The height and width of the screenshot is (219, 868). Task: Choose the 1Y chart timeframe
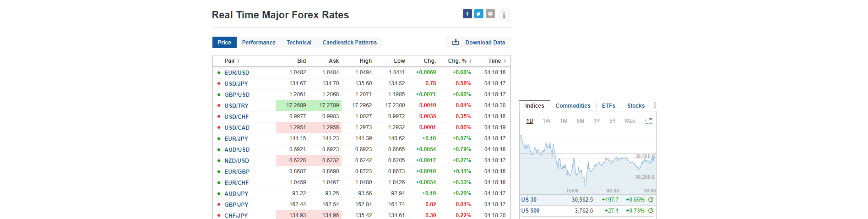pos(597,121)
